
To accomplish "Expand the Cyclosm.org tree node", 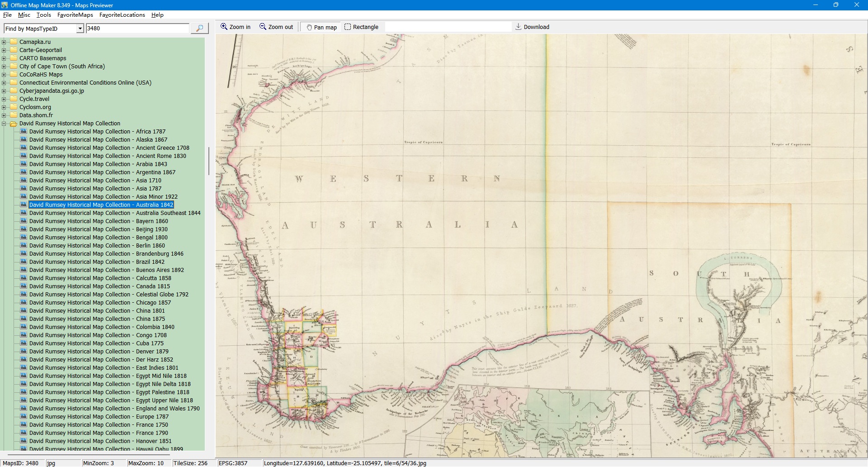I will tap(4, 107).
